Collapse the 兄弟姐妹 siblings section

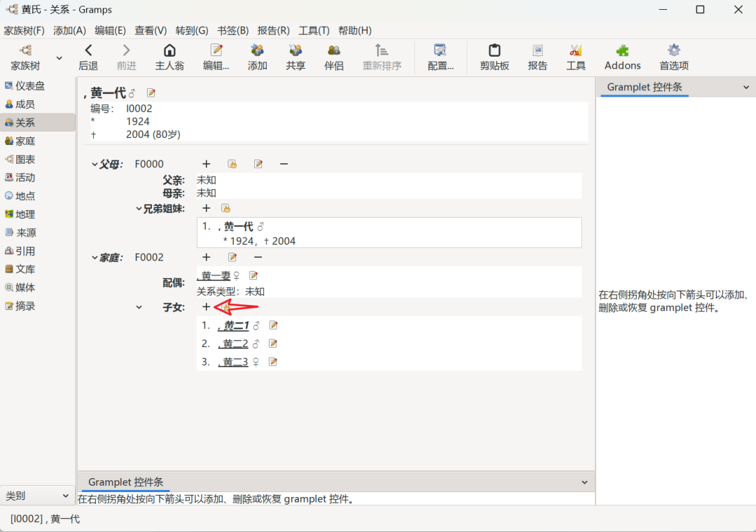[x=139, y=209]
